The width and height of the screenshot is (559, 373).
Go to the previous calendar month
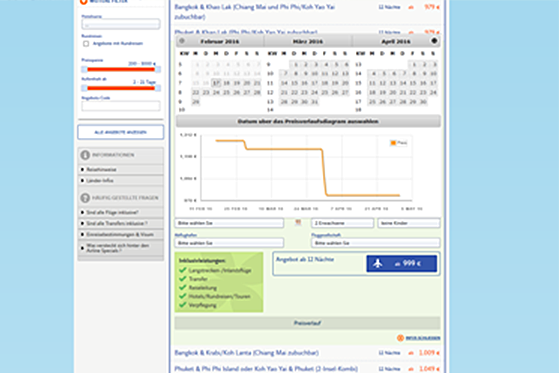(x=182, y=41)
